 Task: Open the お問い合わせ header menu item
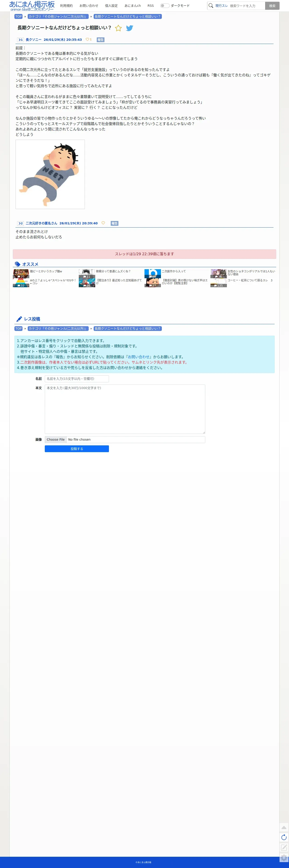(89, 6)
